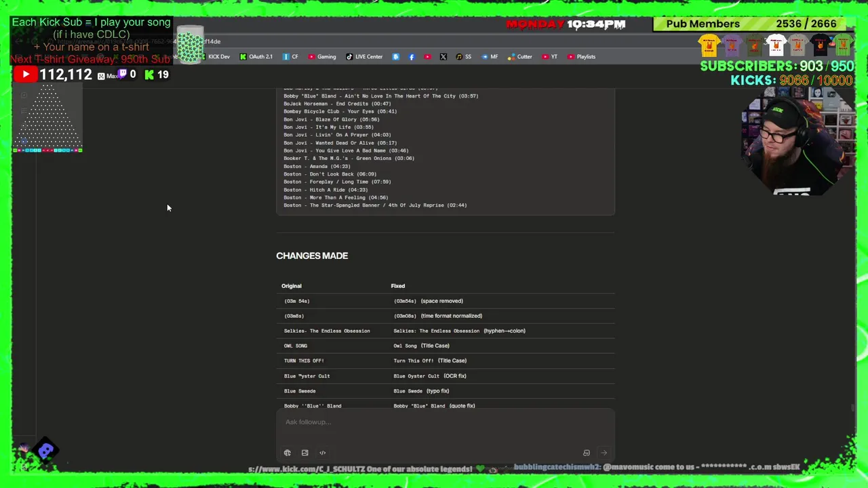Screen dimensions: 868x488
Task: Click 'Boston - More Than A Feeling (04:56)'
Action: [x=336, y=197]
